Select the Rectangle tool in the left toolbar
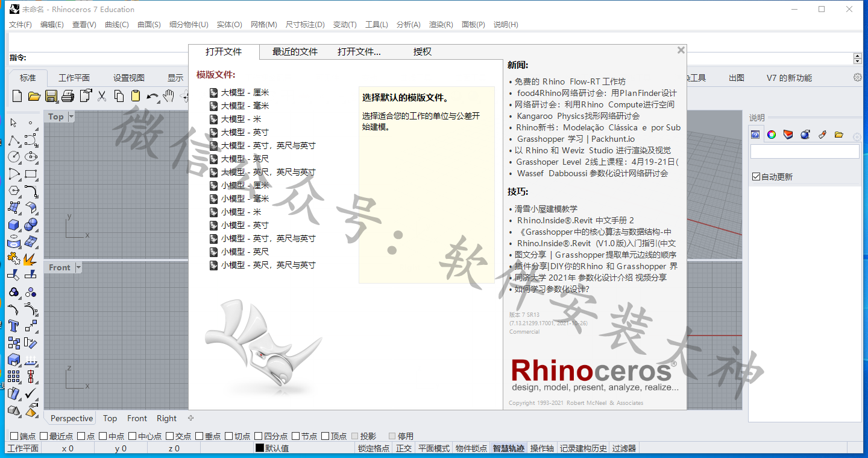The height and width of the screenshot is (458, 868). (x=31, y=174)
